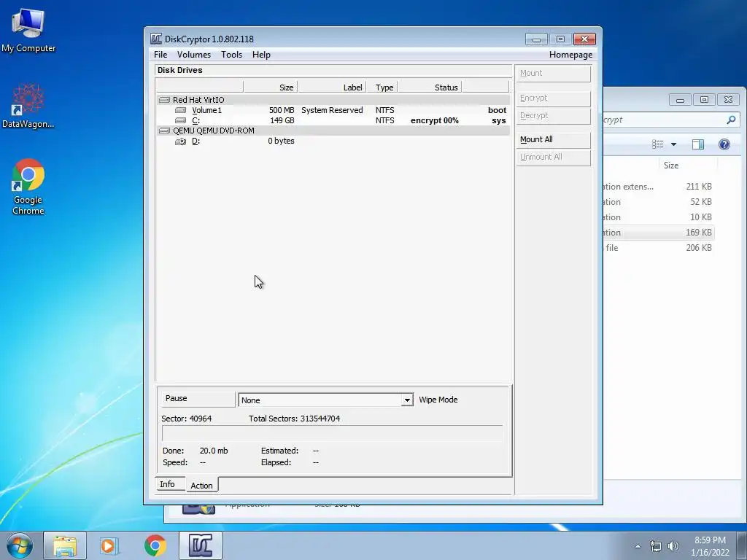The height and width of the screenshot is (560, 747).
Task: Open the File menu
Action: (x=160, y=55)
